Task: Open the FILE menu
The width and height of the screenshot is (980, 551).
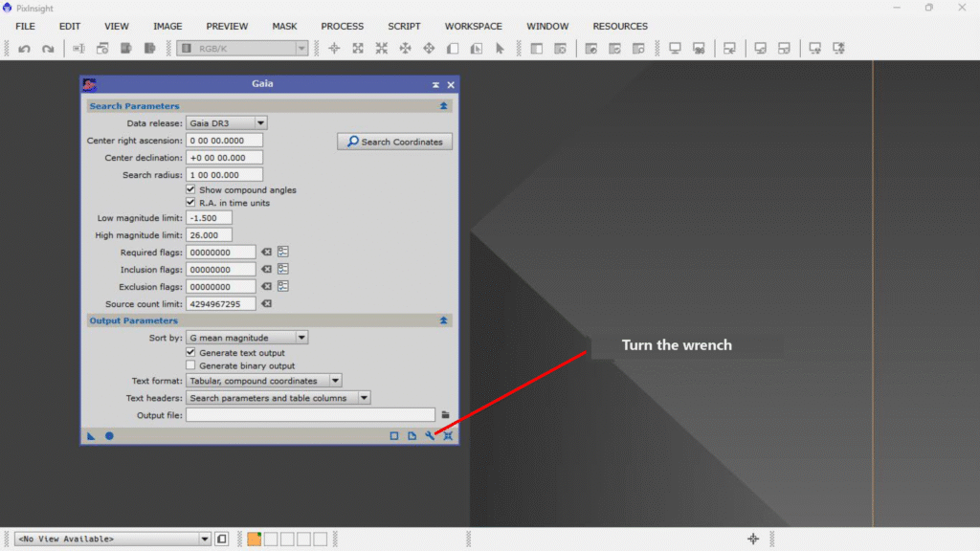Action: (26, 26)
